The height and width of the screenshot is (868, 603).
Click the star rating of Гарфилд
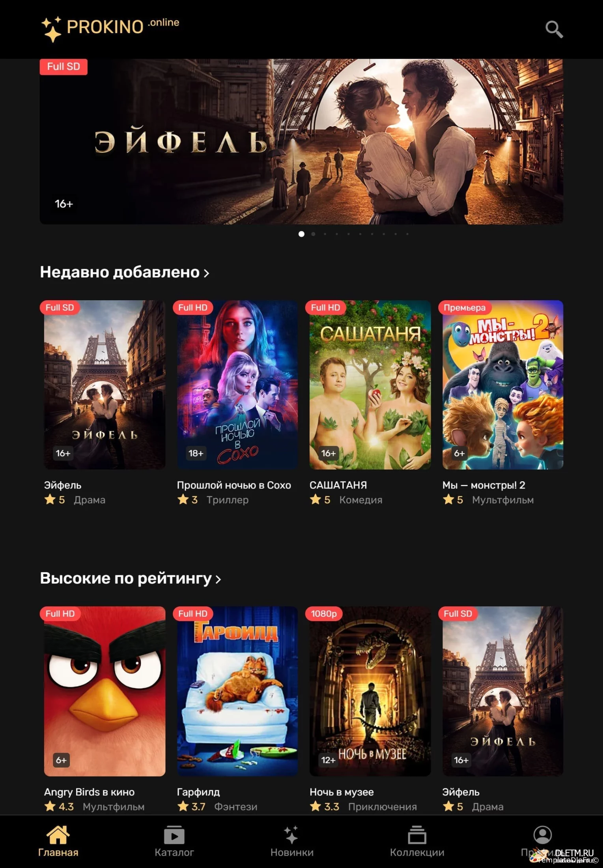click(x=191, y=806)
